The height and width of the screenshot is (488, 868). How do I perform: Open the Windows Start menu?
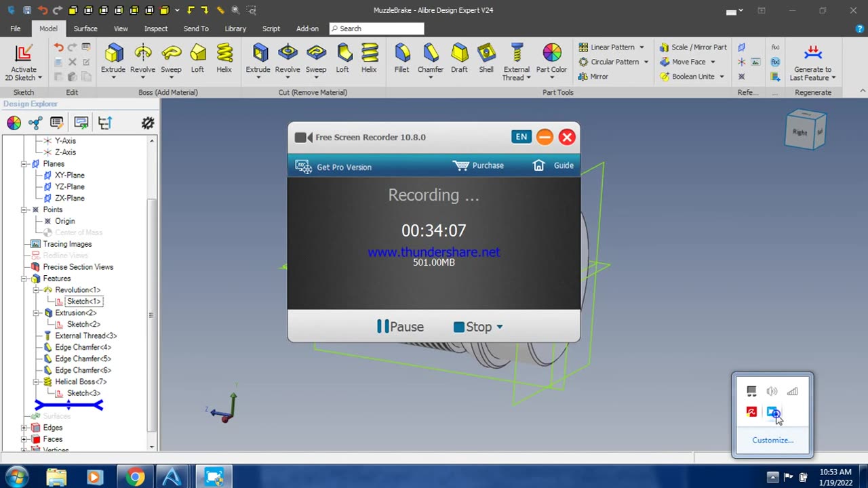click(17, 477)
